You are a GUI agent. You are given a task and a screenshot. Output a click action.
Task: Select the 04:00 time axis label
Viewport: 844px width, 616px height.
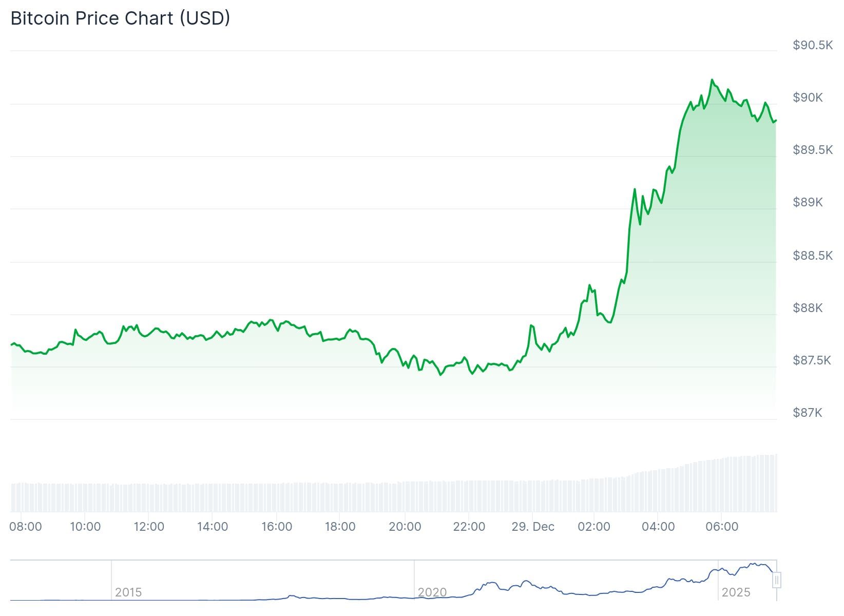[658, 527]
